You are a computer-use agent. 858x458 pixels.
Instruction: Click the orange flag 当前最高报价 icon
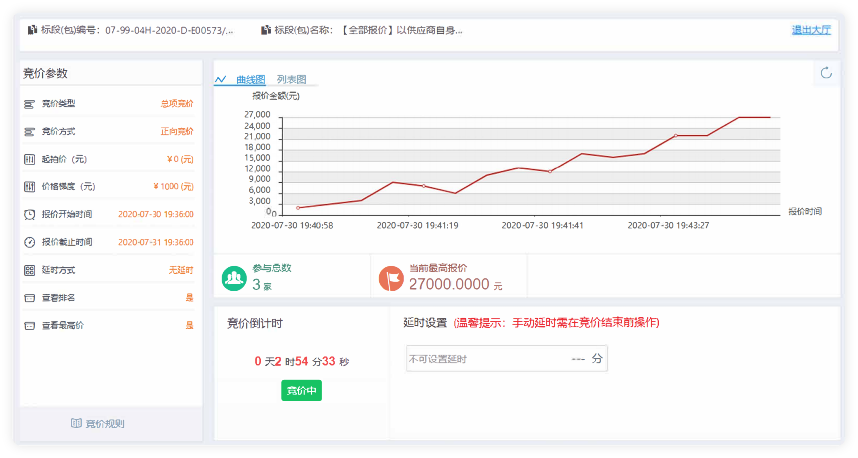[x=391, y=277]
